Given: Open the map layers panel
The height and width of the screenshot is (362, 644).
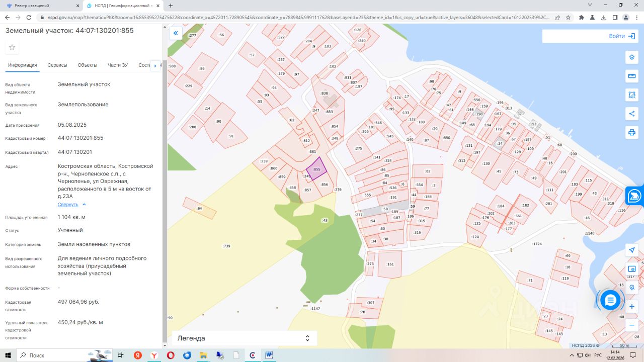Looking at the screenshot, I should point(632,57).
